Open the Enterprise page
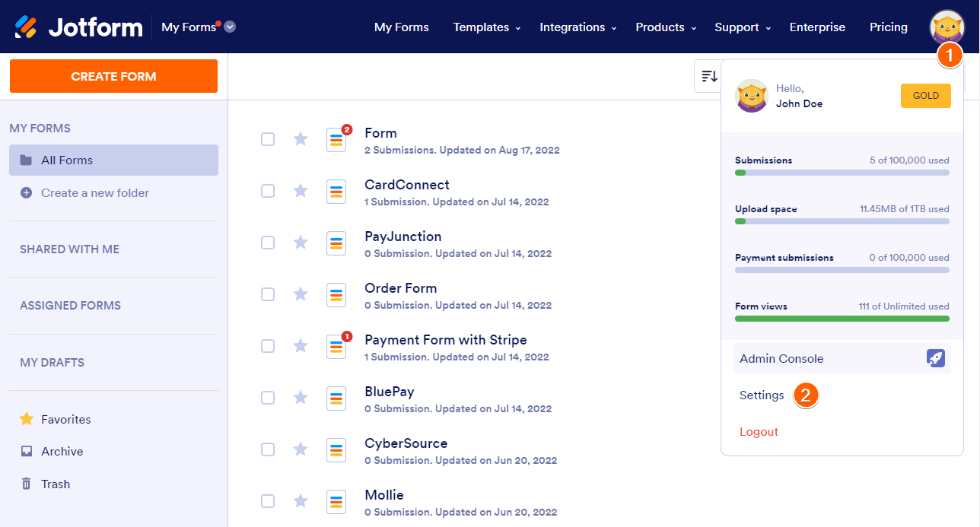 coord(817,27)
